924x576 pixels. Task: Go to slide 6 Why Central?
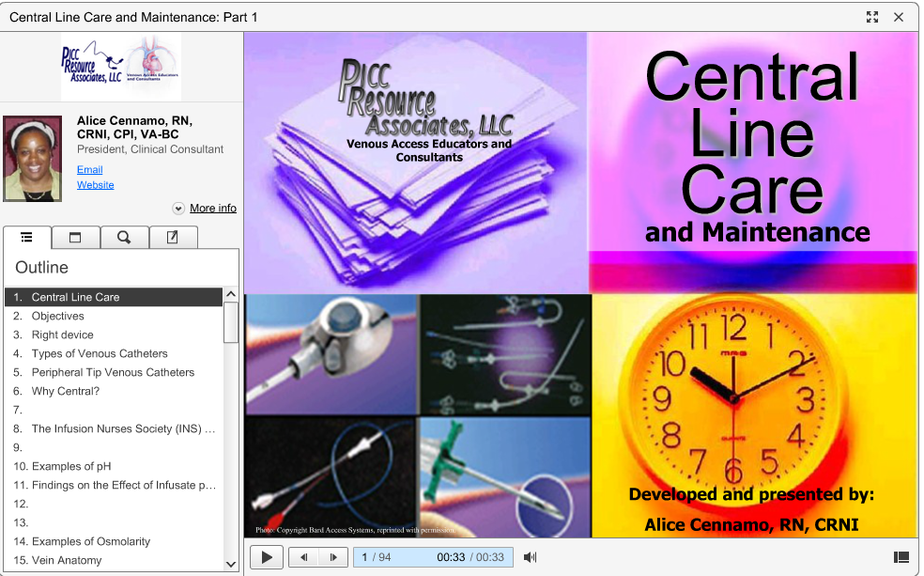point(114,392)
